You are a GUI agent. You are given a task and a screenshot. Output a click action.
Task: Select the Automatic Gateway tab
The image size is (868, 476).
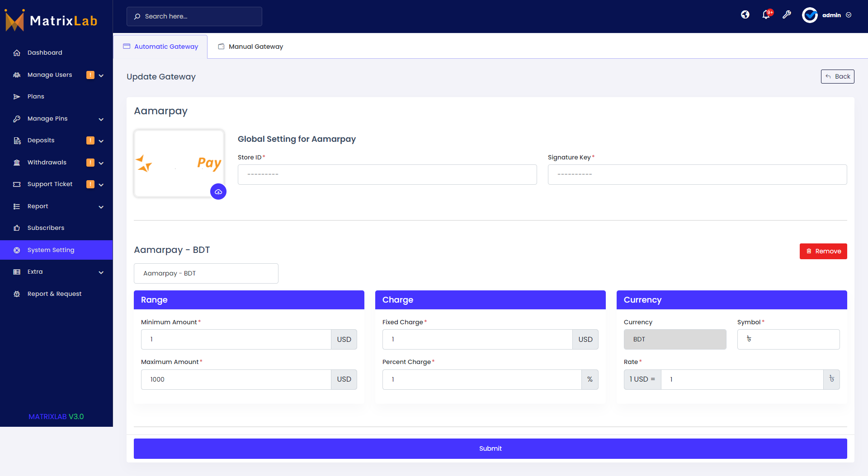click(160, 46)
